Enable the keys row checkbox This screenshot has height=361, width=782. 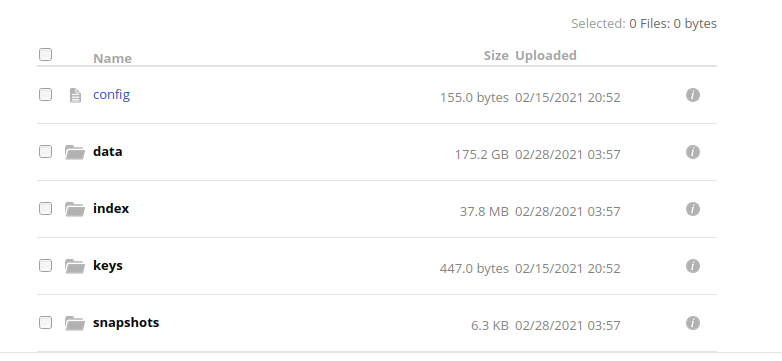coord(45,265)
